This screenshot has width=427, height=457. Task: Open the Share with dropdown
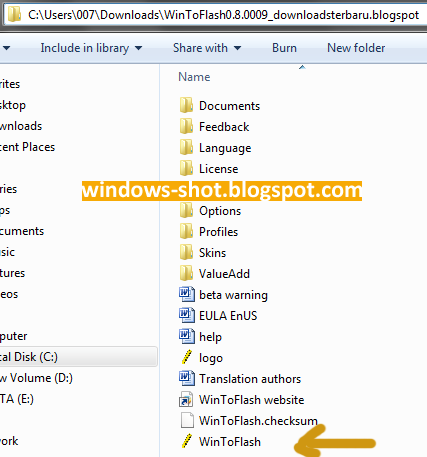tap(207, 48)
